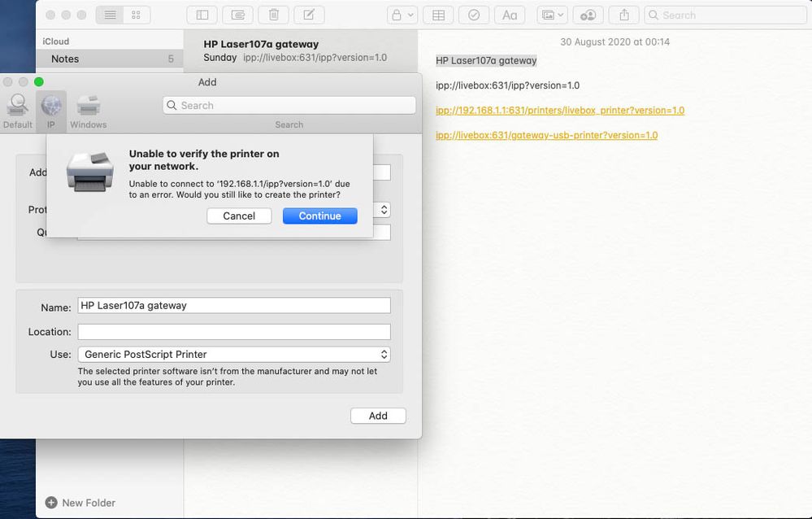The image size is (812, 519).
Task: Click Continue to create the printer
Action: (319, 216)
